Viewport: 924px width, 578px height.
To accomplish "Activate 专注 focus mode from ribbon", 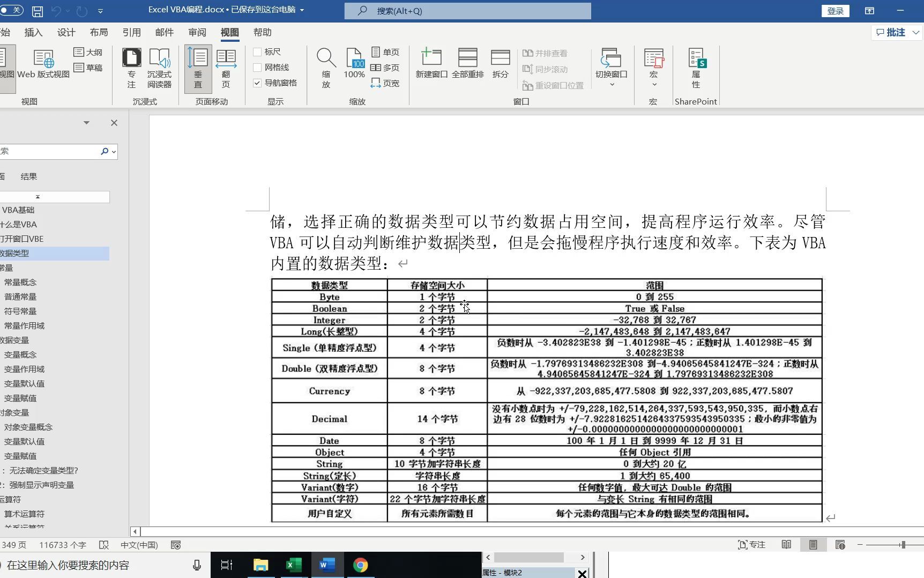I will pos(131,67).
